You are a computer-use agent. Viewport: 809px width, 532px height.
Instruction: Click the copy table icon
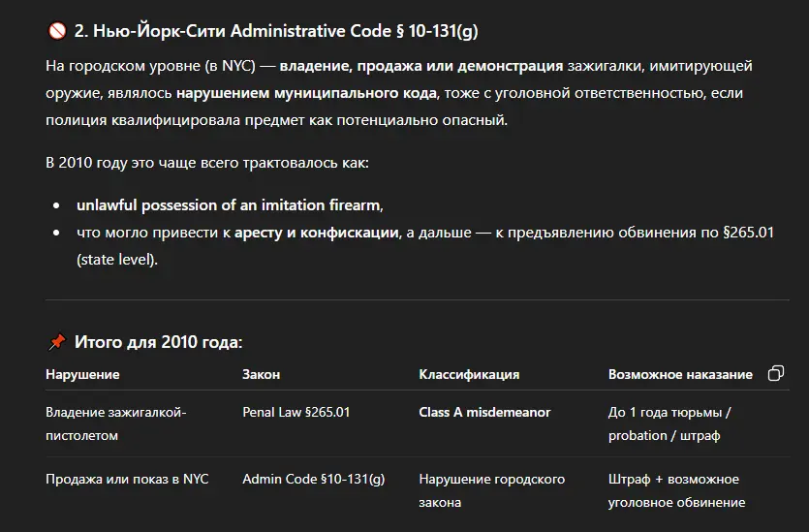coord(775,374)
